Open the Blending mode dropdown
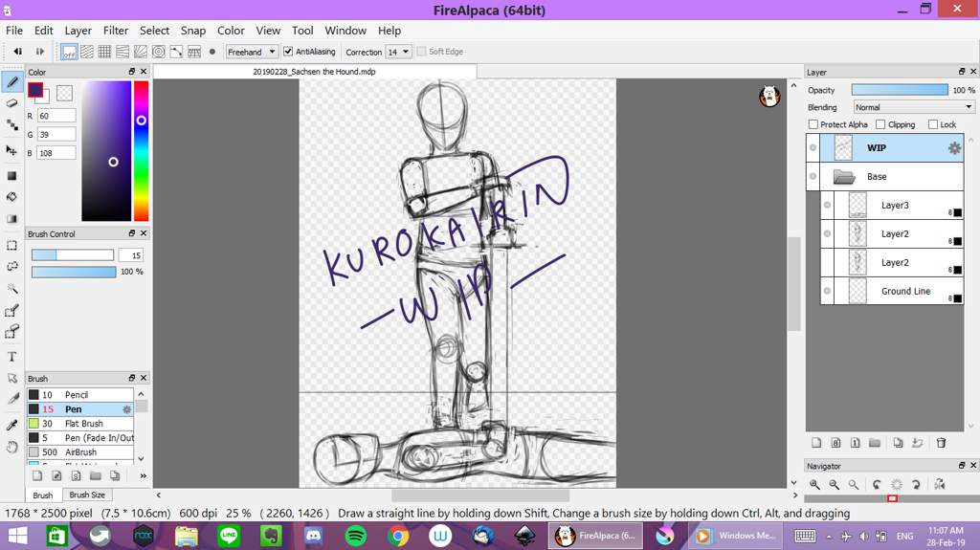The image size is (980, 550). pos(914,107)
